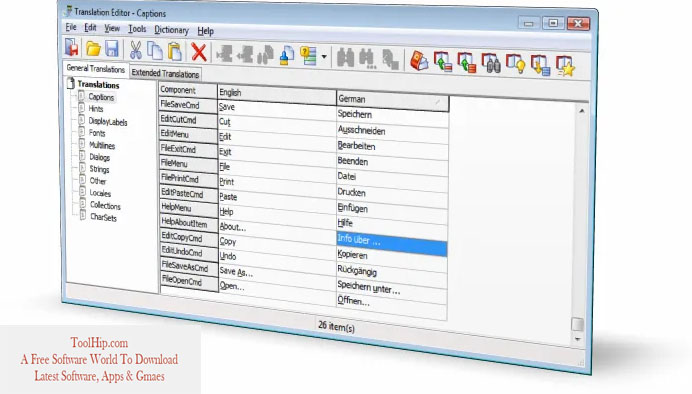Viewport: 692px width, 394px height.
Task: Click the first grayed puzzle-piece icon
Action: 224,54
